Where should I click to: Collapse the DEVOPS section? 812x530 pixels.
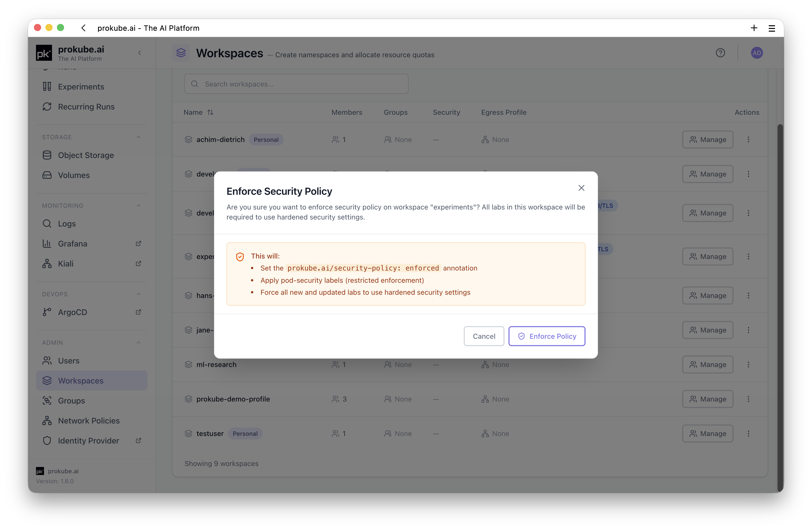(x=138, y=294)
